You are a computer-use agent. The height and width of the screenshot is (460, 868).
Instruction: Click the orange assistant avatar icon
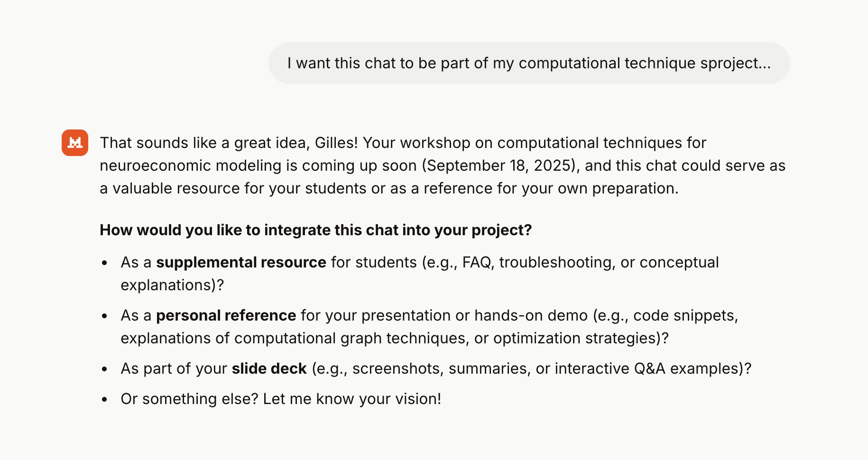tap(75, 143)
